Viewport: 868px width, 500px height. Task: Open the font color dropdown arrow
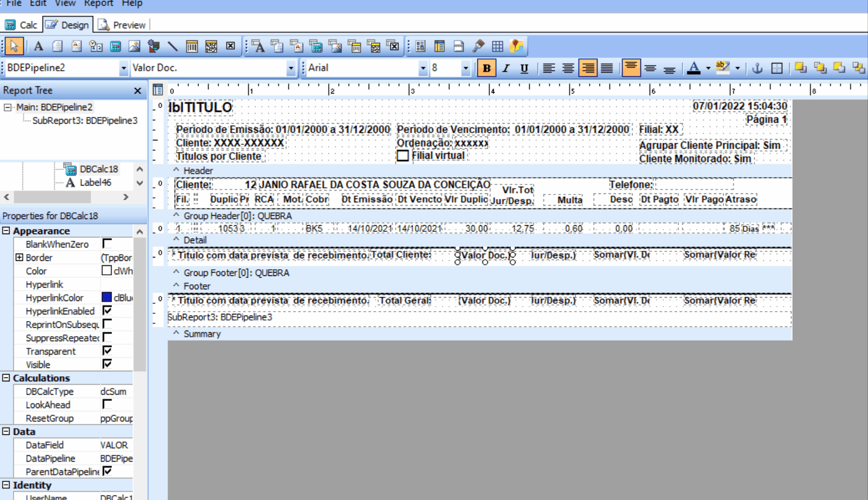click(708, 68)
